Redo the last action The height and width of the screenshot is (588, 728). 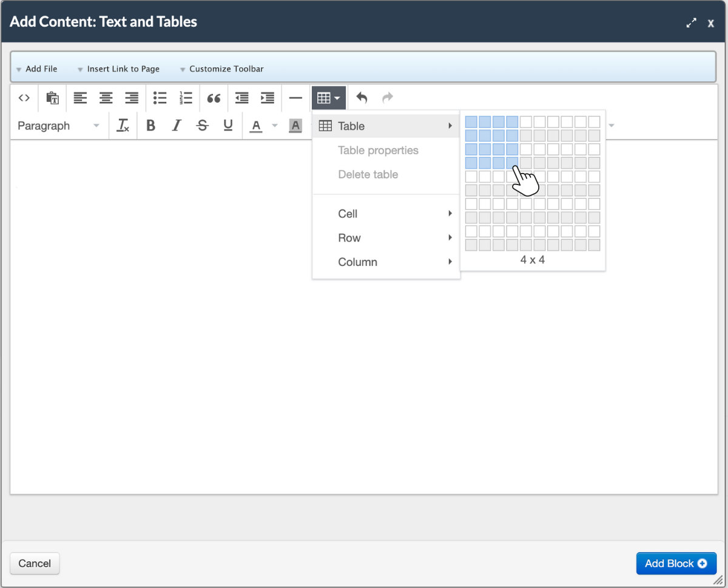(x=388, y=98)
